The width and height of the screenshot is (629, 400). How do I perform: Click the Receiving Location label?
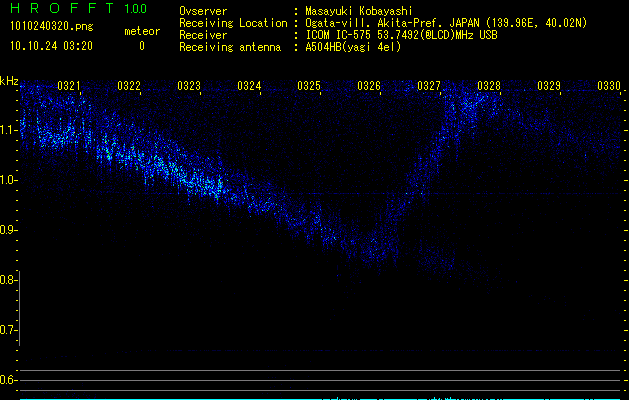click(233, 23)
